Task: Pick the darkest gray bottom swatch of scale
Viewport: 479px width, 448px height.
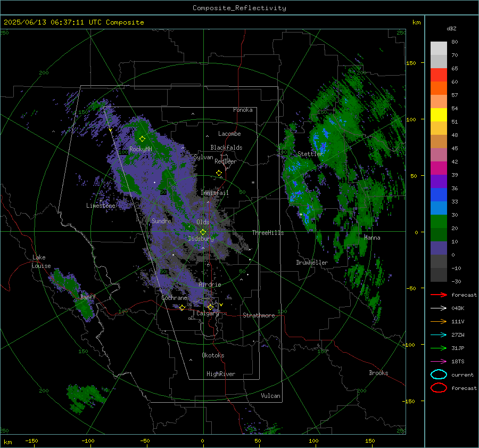Action: [x=439, y=275]
